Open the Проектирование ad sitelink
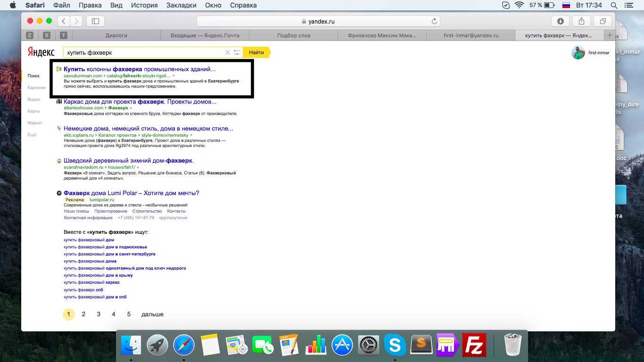This screenshot has height=362, width=644. (x=111, y=211)
